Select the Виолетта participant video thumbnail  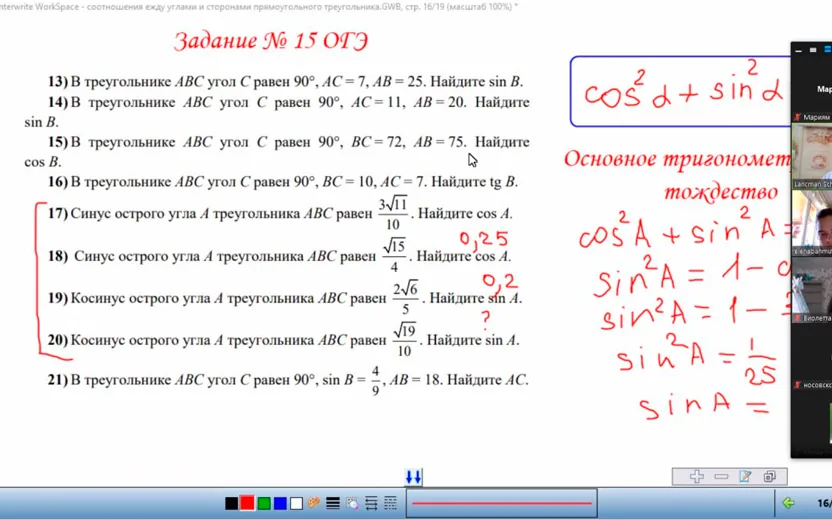point(811,290)
